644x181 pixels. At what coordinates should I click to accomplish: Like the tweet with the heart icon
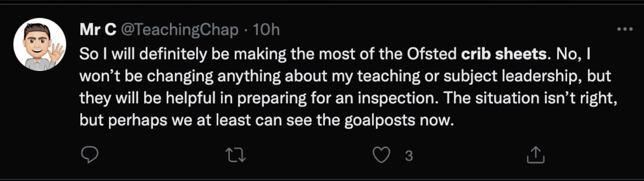[381, 155]
